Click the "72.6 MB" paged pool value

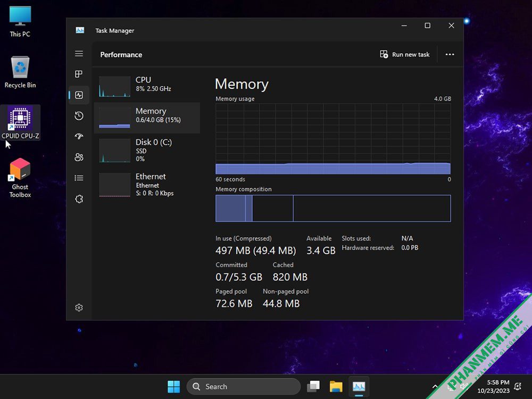coord(234,303)
